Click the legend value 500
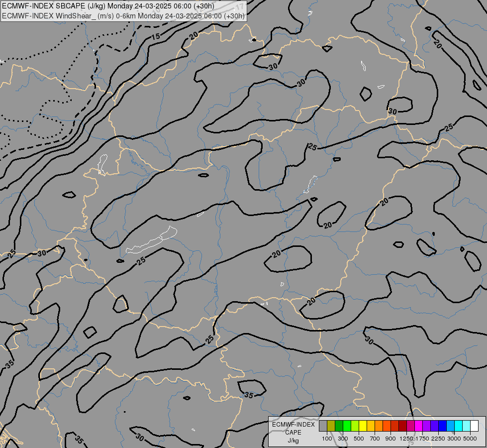The width and height of the screenshot is (487, 448). coord(359,439)
